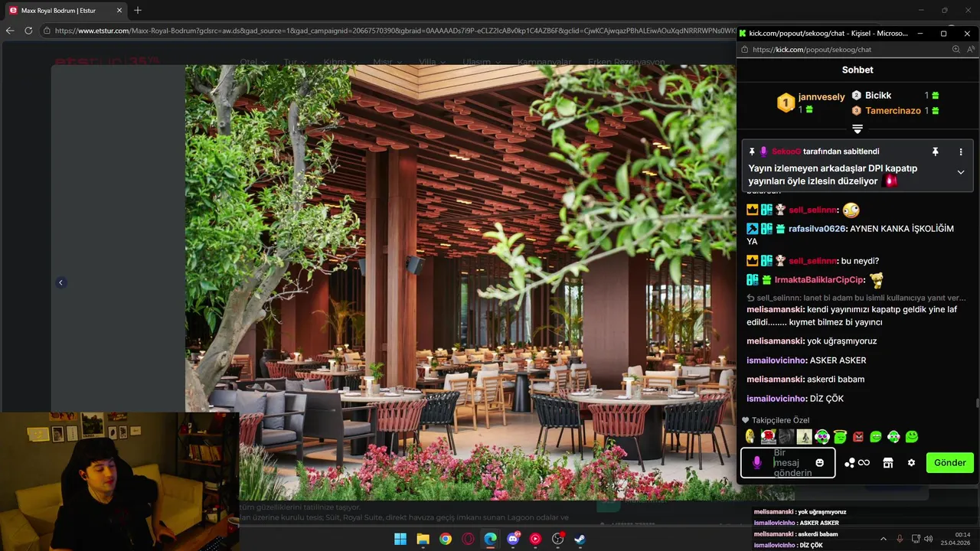
Task: Click the reply reference to sell_selinnn
Action: pyautogui.click(x=856, y=298)
